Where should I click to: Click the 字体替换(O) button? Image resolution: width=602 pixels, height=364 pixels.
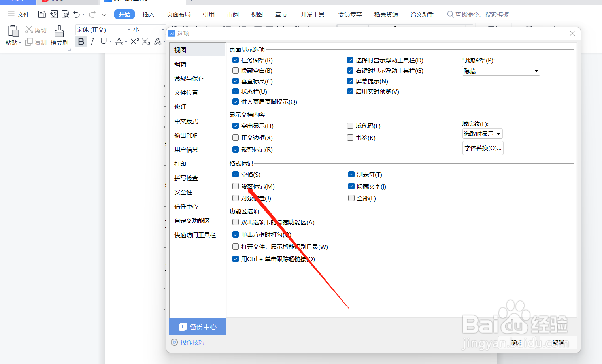(x=483, y=148)
